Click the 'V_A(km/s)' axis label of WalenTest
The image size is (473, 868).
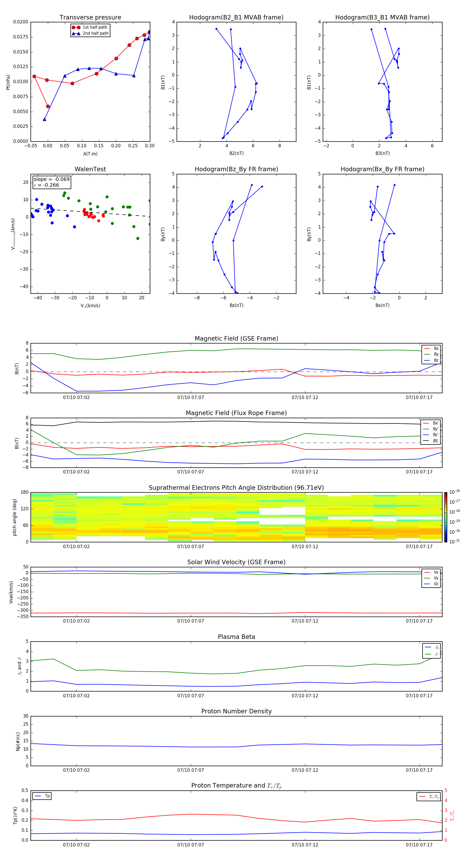pos(90,306)
